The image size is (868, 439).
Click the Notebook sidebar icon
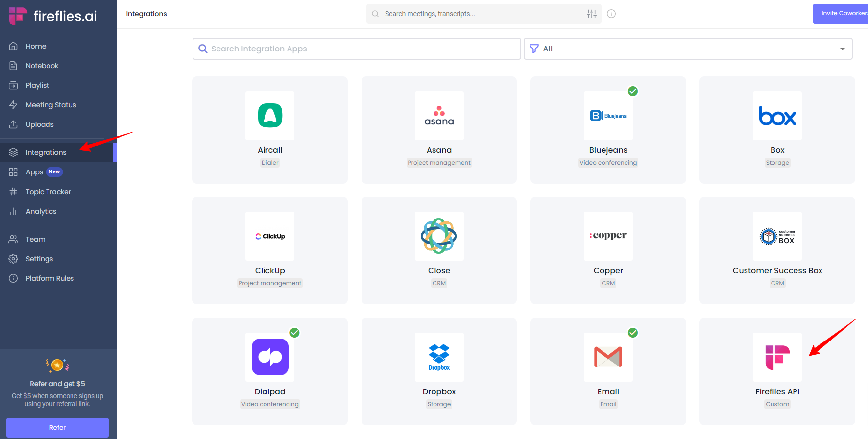[x=13, y=66]
